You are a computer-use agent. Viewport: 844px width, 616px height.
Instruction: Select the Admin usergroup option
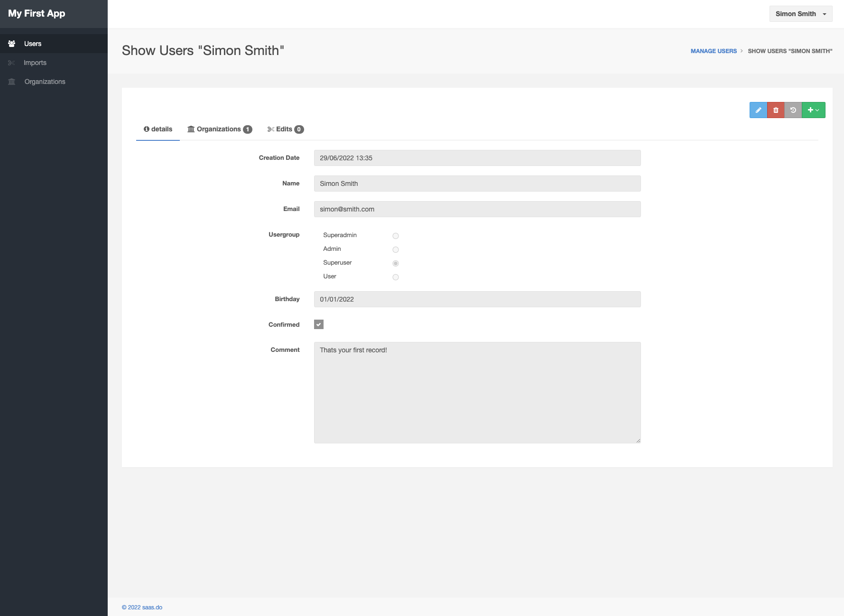[x=395, y=249]
